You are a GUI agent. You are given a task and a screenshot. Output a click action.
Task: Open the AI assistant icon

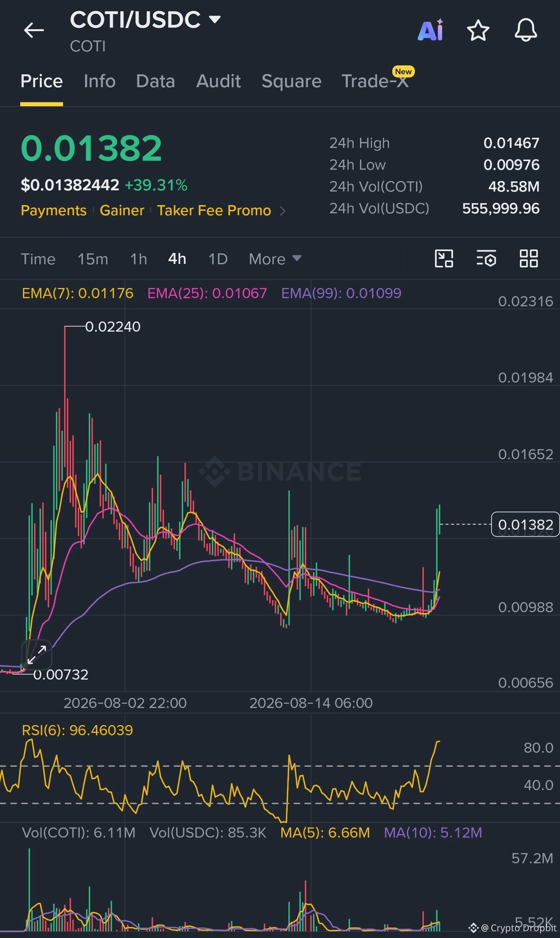(x=430, y=30)
